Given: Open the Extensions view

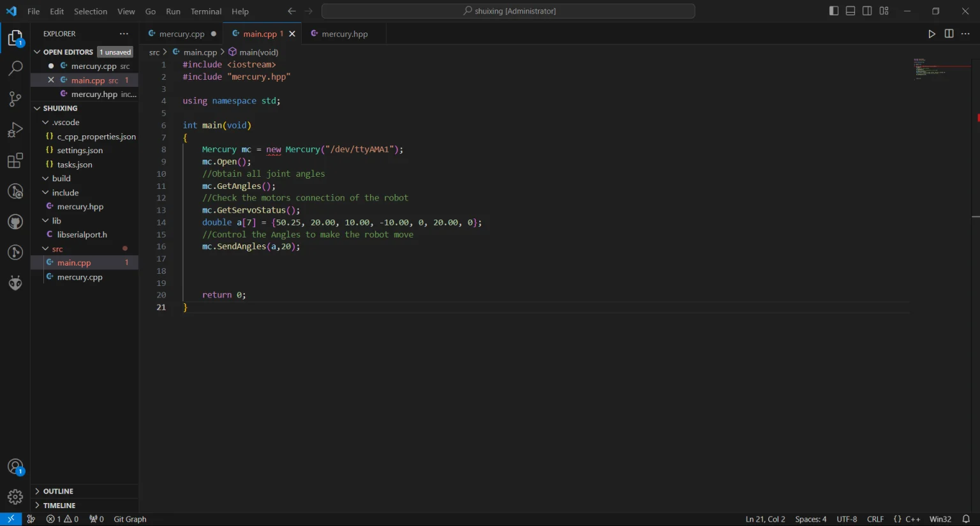Looking at the screenshot, I should pyautogui.click(x=15, y=160).
